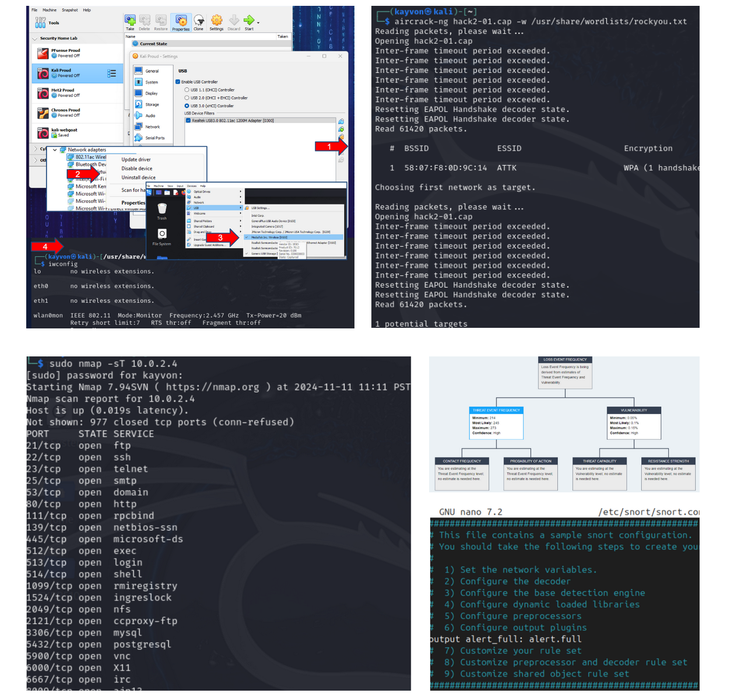Click the Take snapshot icon
748x700 pixels.
[130, 21]
